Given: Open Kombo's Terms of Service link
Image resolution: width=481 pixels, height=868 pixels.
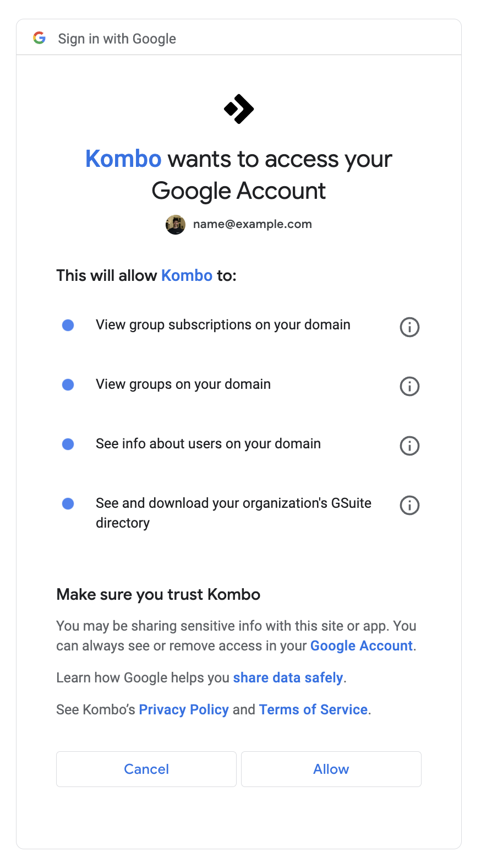Looking at the screenshot, I should (x=313, y=709).
